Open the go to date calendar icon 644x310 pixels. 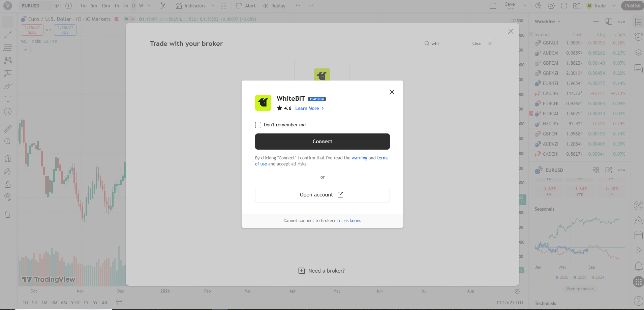(x=119, y=303)
